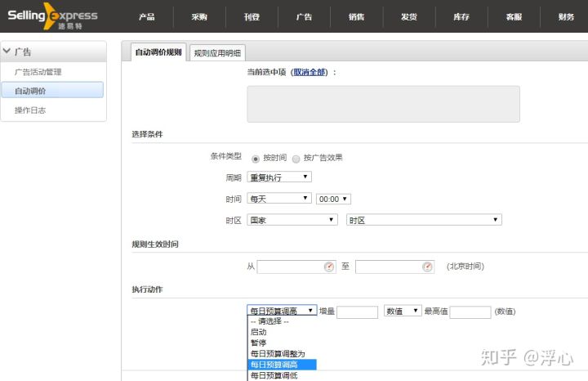Screen dimensions: 588x381
Task: Expand the 00:00 hour dropdown
Action: coord(333,199)
